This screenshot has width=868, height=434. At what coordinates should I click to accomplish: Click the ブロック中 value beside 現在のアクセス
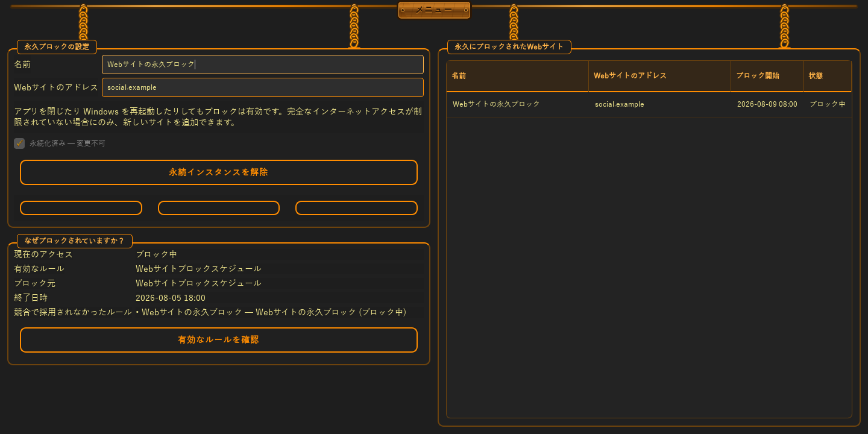pos(156,254)
